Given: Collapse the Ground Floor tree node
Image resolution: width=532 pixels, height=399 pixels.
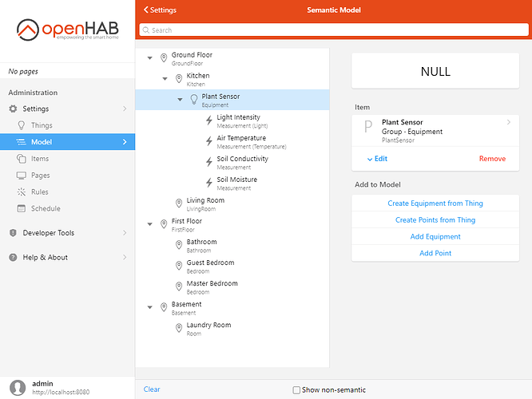Looking at the screenshot, I should point(150,58).
